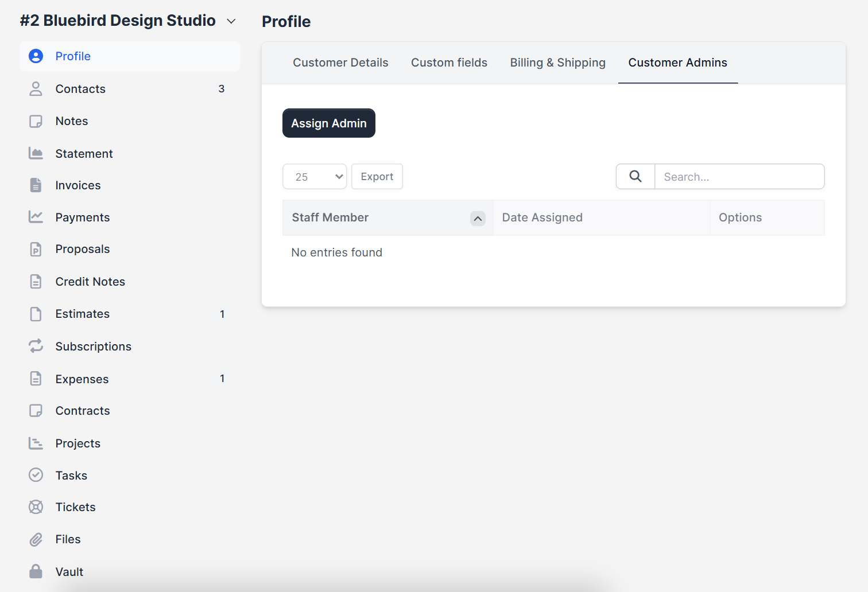Sort by the Date Assigned column header
The image size is (868, 592).
pos(601,217)
